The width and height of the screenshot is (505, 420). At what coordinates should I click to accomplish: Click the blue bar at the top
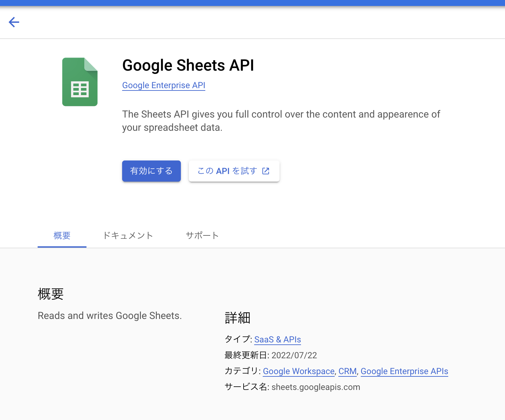(252, 3)
